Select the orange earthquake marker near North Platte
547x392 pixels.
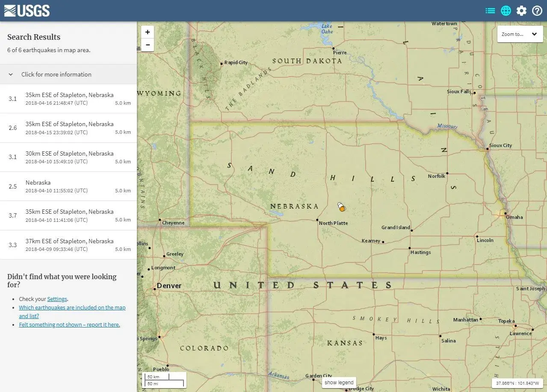tap(342, 209)
